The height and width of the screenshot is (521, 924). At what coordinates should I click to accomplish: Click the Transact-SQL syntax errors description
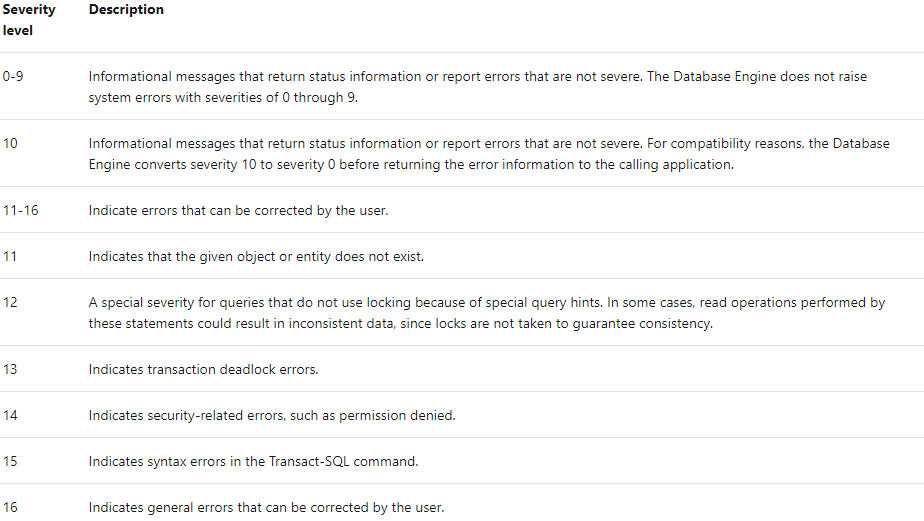coord(253,461)
